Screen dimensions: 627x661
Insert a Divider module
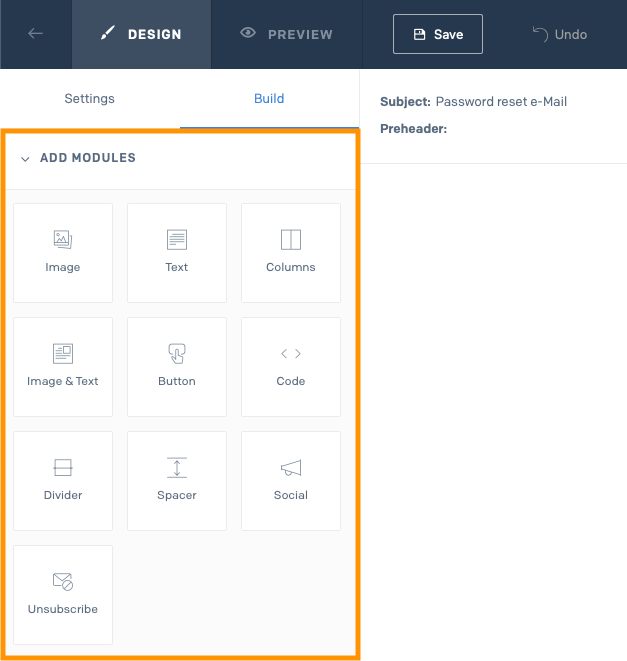coord(63,480)
